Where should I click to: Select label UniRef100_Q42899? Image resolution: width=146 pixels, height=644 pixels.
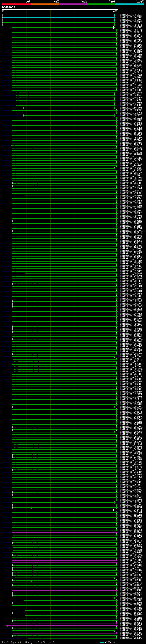click(131, 278)
